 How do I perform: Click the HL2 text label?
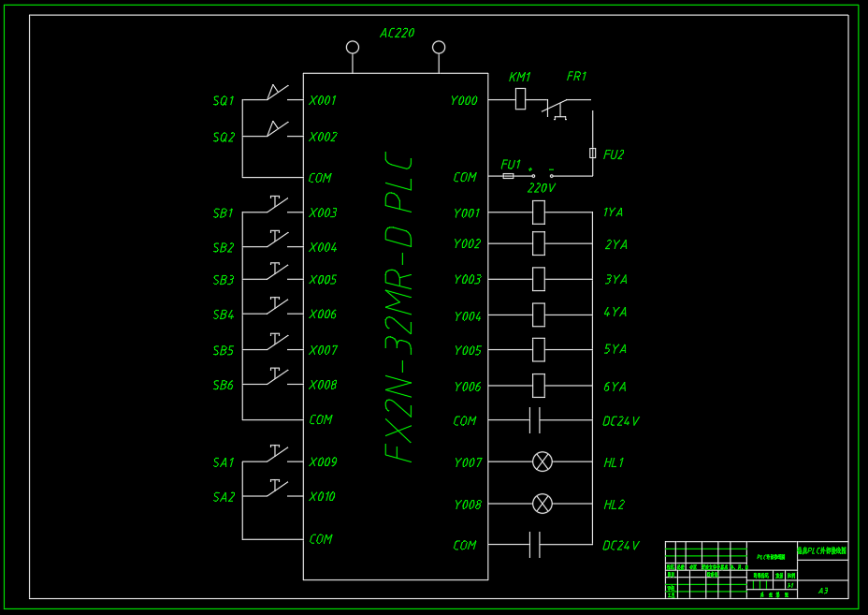tap(614, 505)
